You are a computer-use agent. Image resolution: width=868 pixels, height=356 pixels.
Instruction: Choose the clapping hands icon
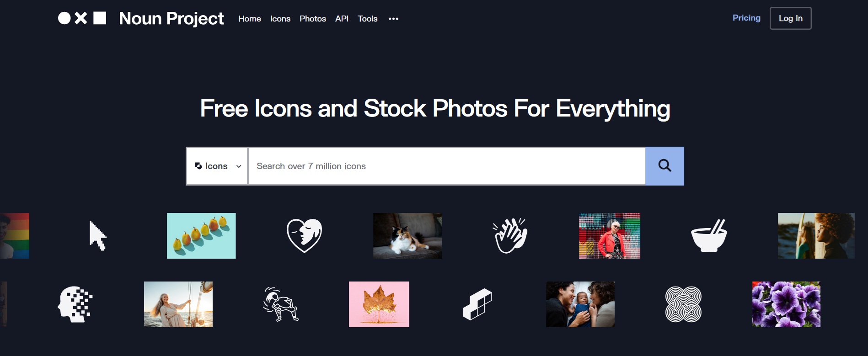point(510,235)
